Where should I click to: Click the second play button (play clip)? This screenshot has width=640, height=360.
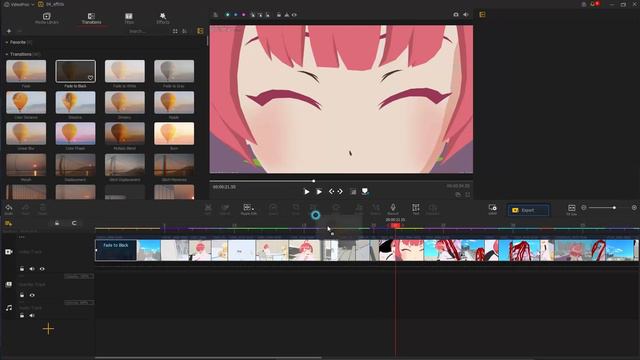click(319, 191)
